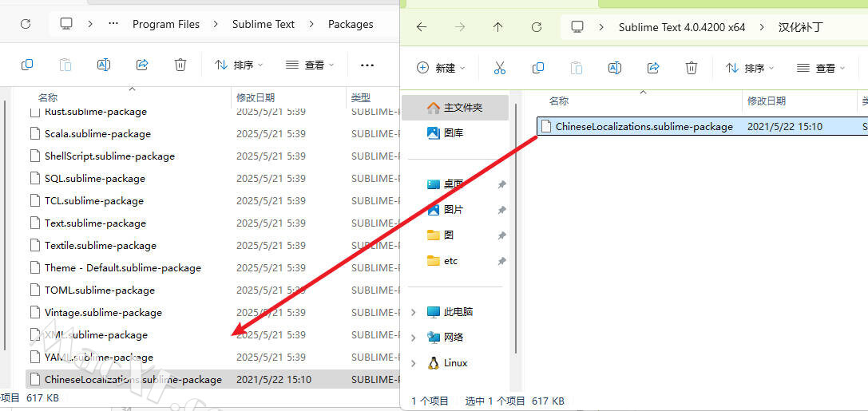This screenshot has height=411, width=868.
Task: Select Packages in left breadcrumb
Action: [351, 24]
